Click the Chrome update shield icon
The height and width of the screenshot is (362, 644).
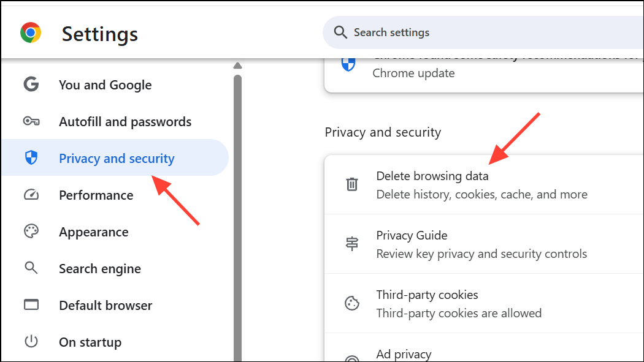coord(348,64)
